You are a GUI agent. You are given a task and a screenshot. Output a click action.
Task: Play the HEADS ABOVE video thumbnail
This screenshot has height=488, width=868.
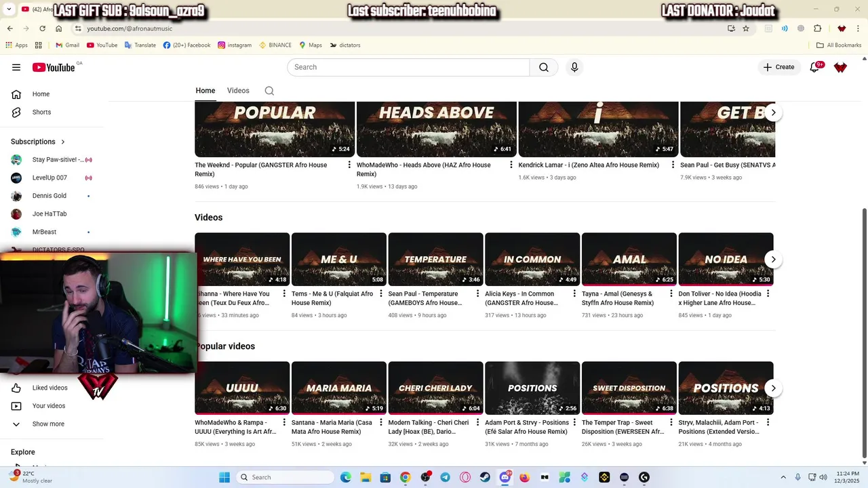pos(437,129)
